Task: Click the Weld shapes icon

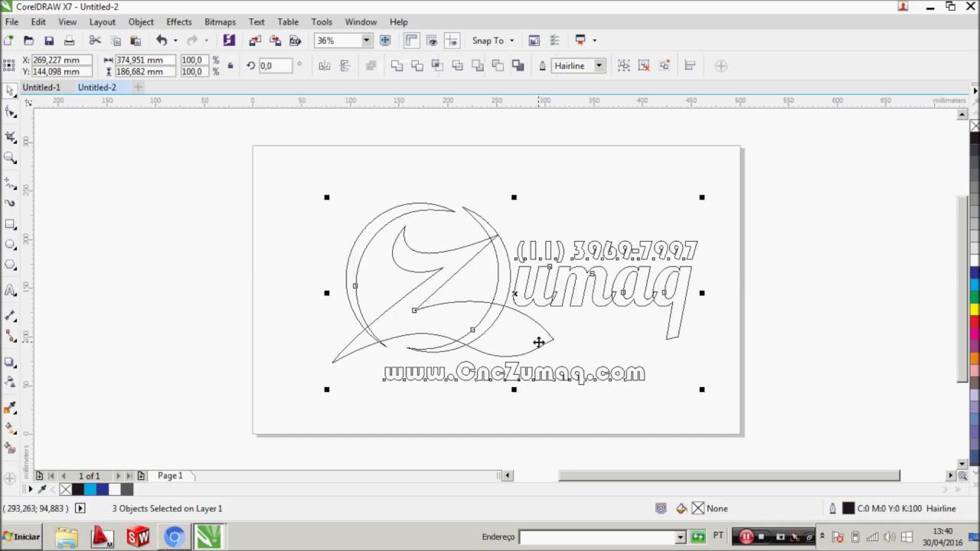Action: [x=397, y=66]
